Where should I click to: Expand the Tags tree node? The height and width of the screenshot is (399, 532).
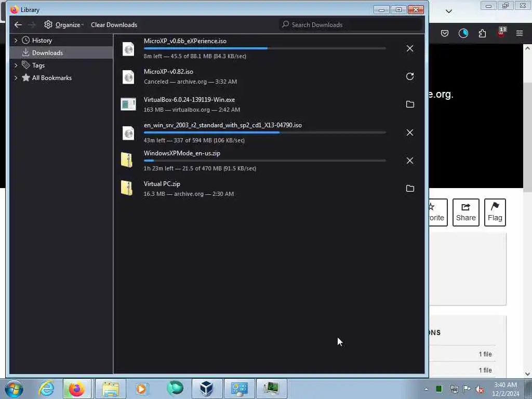16,65
